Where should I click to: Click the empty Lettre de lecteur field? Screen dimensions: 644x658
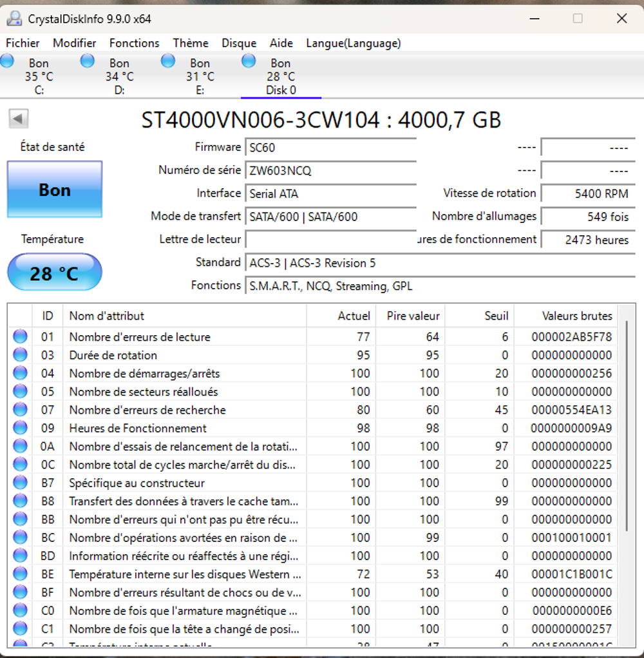(330, 240)
